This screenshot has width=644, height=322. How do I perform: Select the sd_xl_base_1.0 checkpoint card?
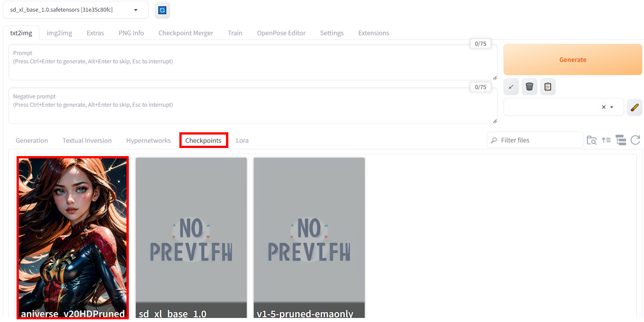[x=191, y=238]
